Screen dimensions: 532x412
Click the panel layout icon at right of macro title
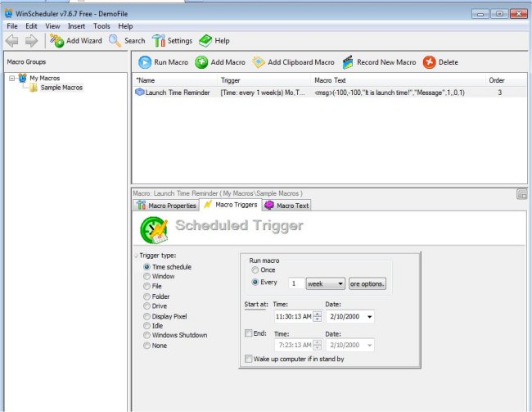(x=521, y=194)
